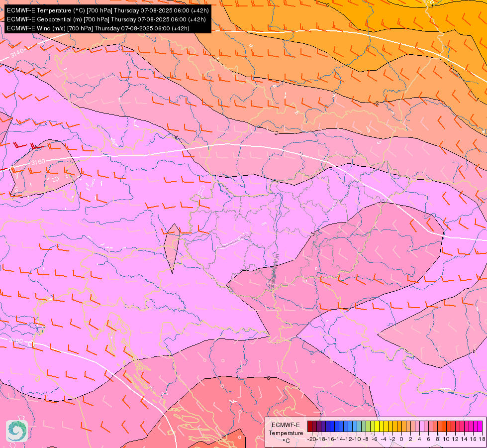Image resolution: width=487 pixels, height=448 pixels.
Task: Click legend scale value 14
Action: coord(464,439)
